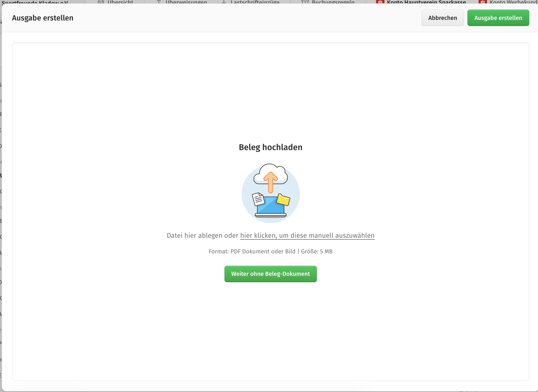This screenshot has width=538, height=392.
Task: Click the Beleg hochladen heading
Action: click(270, 147)
